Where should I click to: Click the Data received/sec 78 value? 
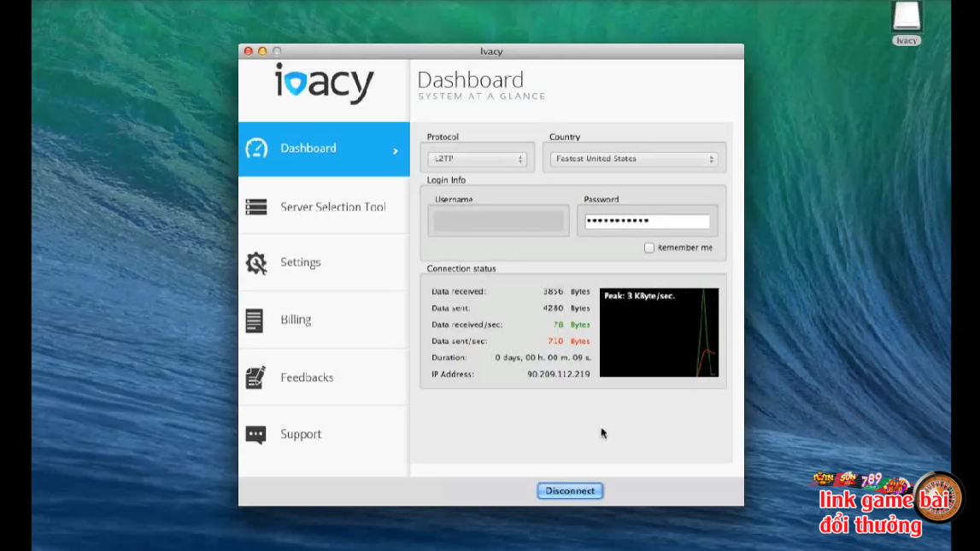(x=558, y=325)
